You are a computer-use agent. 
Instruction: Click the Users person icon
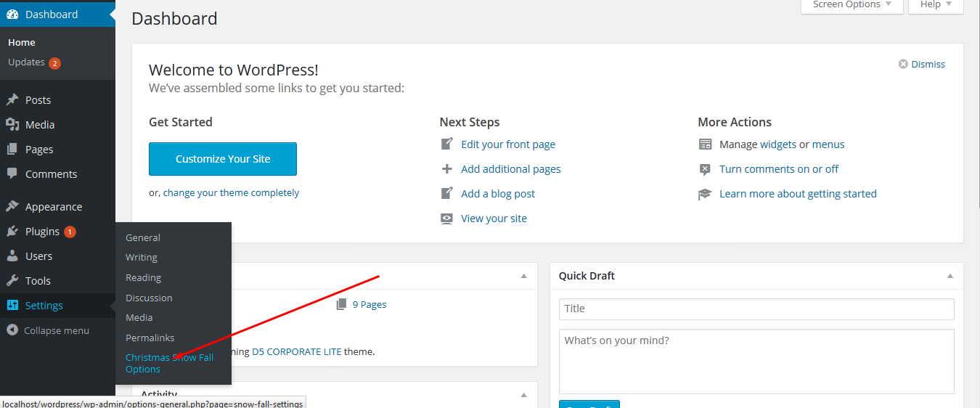[x=12, y=256]
